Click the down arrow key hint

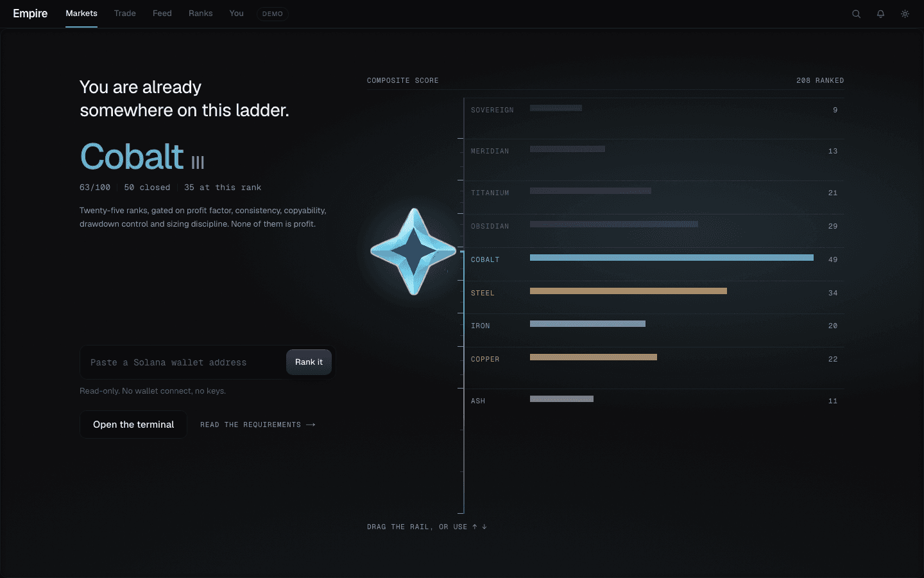[484, 527]
